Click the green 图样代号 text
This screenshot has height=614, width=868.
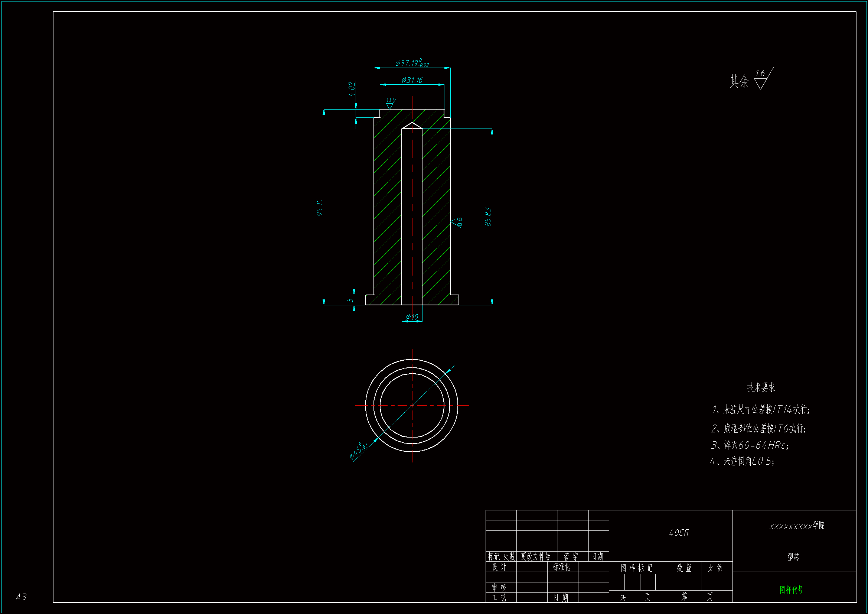tap(791, 590)
